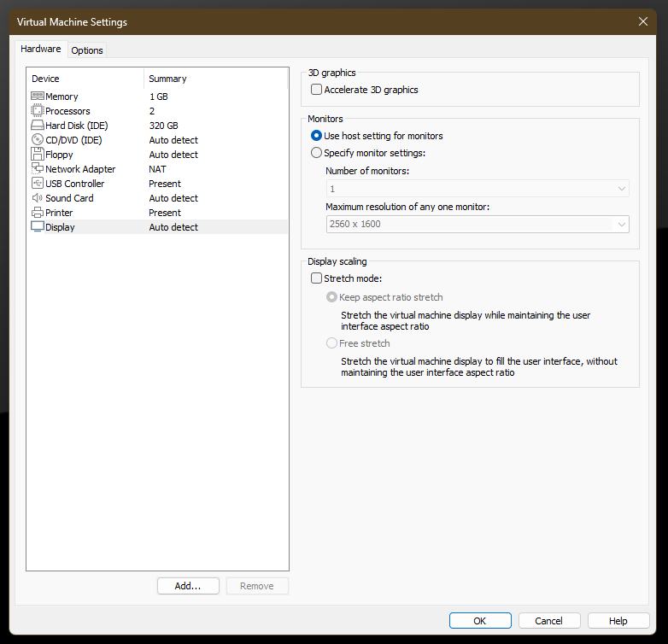This screenshot has width=668, height=644.
Task: Select the Processors label in device list
Action: (x=67, y=111)
